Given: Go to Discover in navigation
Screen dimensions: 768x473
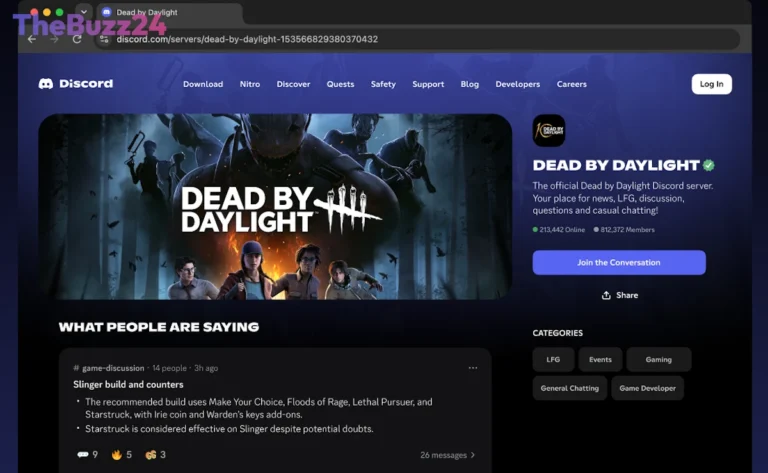Looking at the screenshot, I should click(x=293, y=84).
